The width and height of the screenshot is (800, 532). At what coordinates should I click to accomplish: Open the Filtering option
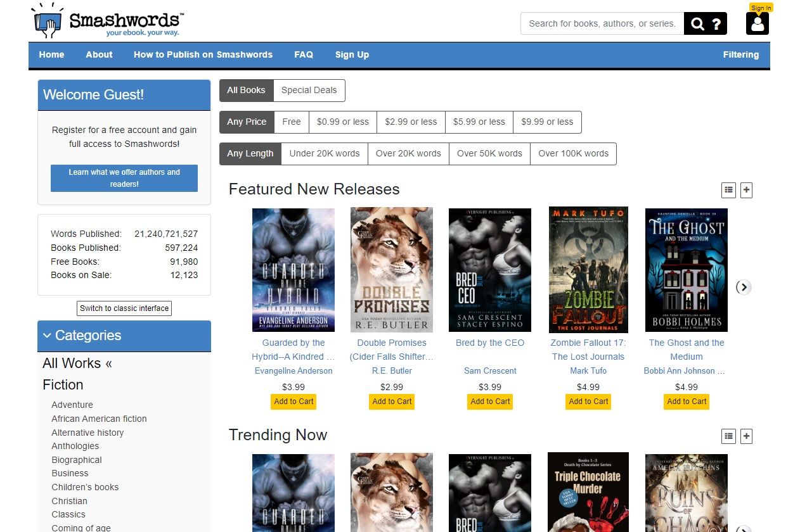tap(740, 54)
